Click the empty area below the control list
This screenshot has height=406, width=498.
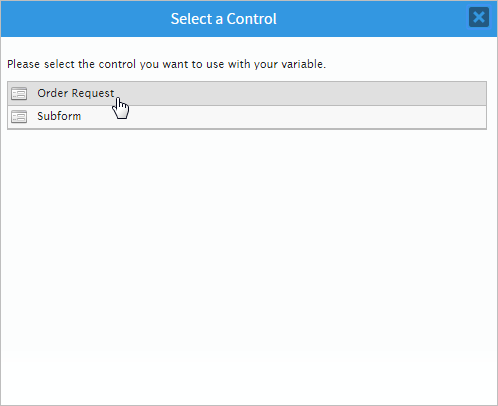[x=249, y=267]
